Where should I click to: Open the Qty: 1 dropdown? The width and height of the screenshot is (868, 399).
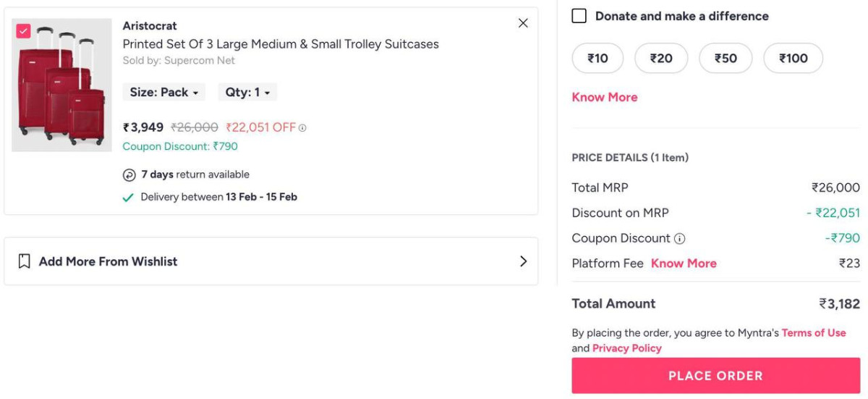tap(247, 93)
